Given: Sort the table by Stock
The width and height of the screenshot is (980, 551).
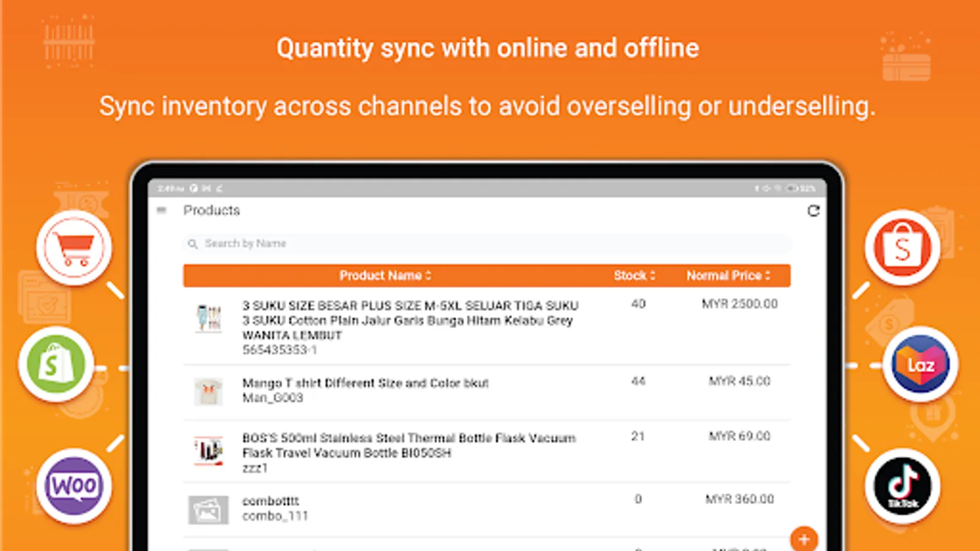Looking at the screenshot, I should (635, 275).
